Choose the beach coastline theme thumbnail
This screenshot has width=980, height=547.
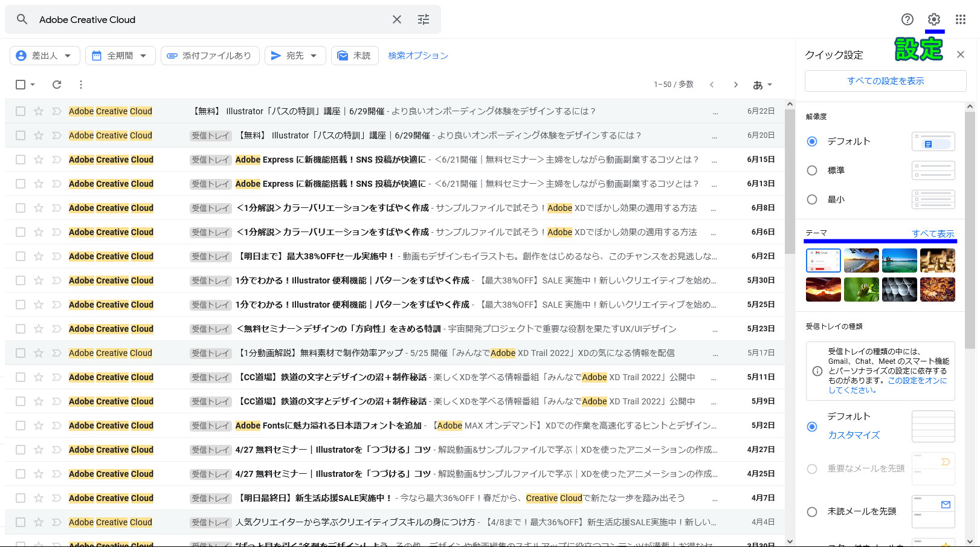click(x=861, y=261)
